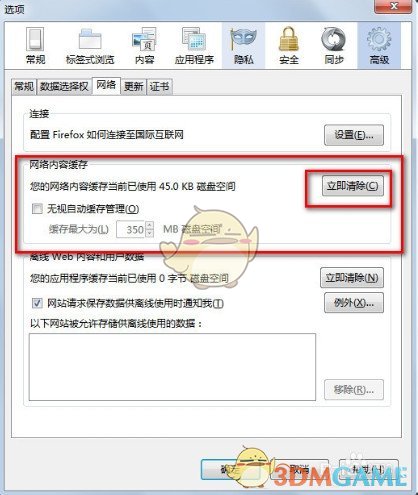Switch to the 证书 sub-tab

coord(159,87)
